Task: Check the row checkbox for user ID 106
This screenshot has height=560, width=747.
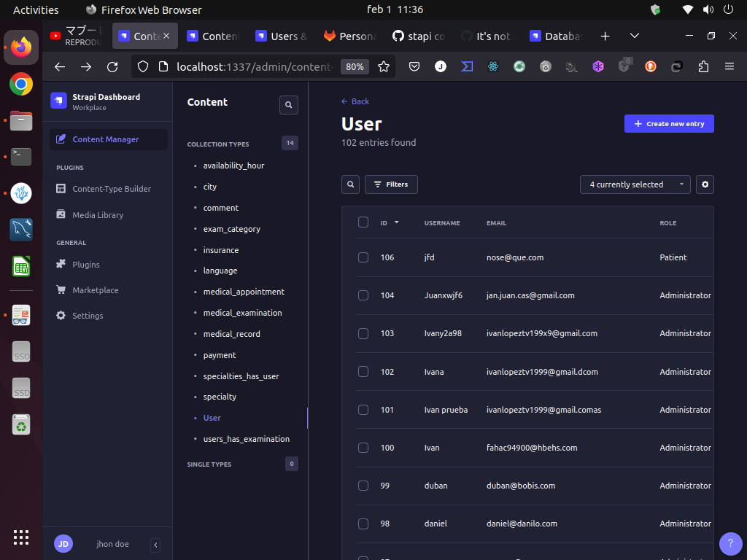Action: [363, 257]
